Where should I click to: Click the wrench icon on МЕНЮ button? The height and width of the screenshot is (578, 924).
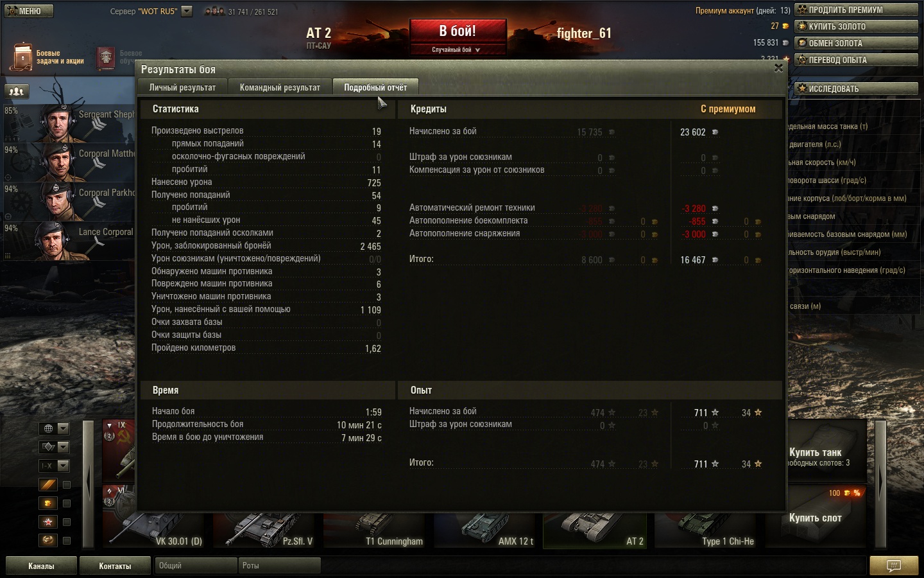[12, 11]
